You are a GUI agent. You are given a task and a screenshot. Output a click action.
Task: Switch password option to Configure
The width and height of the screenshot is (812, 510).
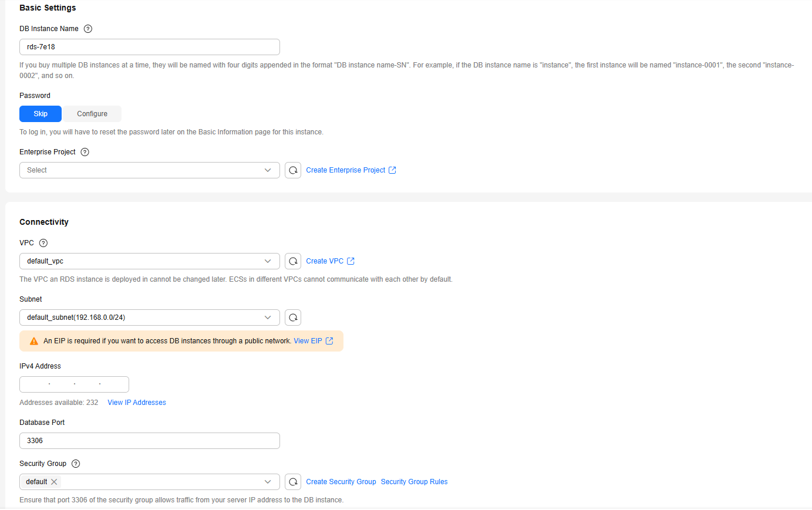92,114
